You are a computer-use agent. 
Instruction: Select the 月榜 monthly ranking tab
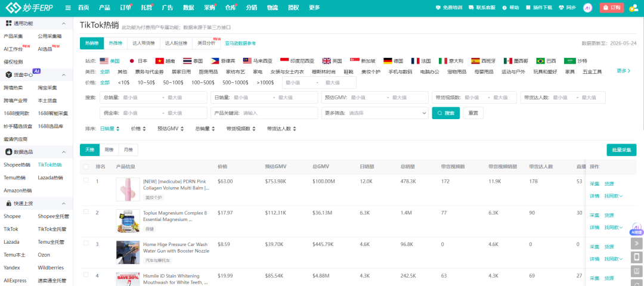pos(128,150)
